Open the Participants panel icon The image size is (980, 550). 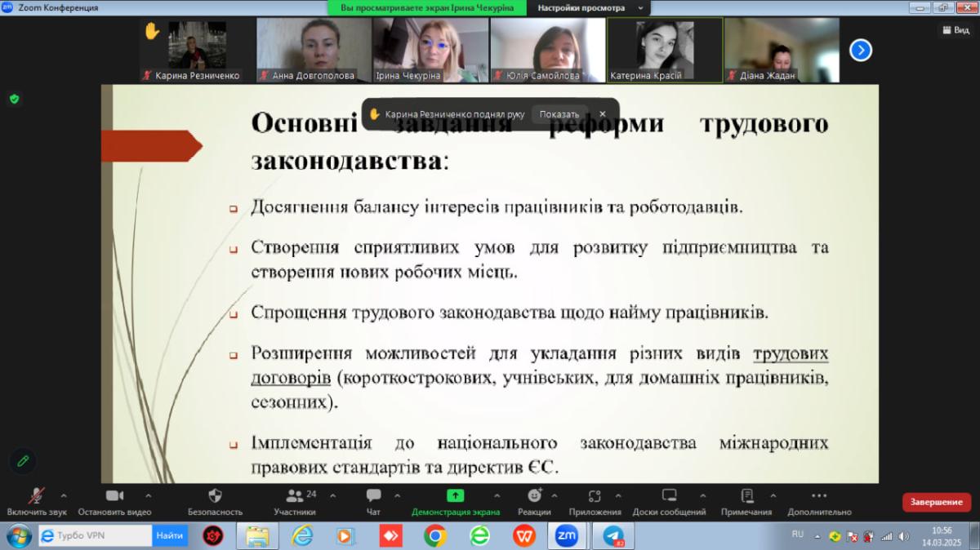coord(296,496)
